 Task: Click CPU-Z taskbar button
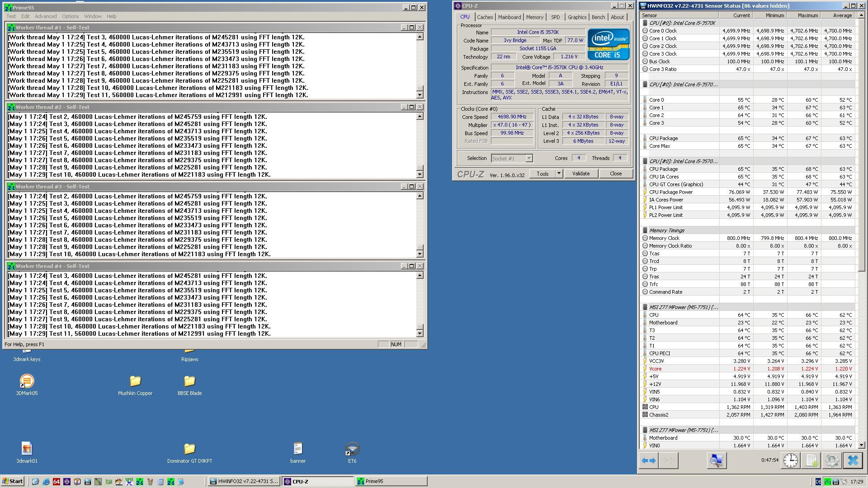pyautogui.click(x=317, y=482)
